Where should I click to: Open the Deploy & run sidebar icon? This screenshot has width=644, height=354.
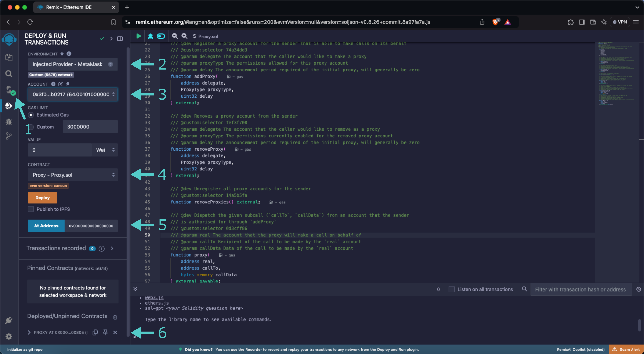pos(9,106)
